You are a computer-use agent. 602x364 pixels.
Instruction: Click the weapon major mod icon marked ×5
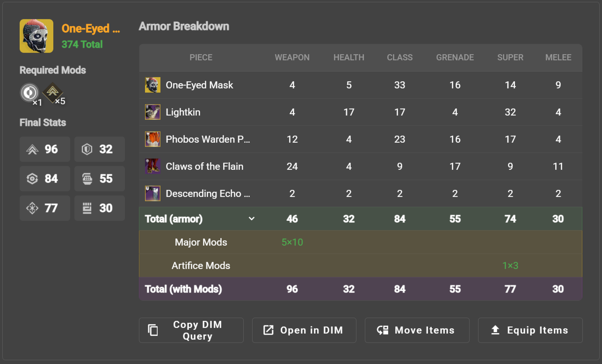click(x=52, y=93)
